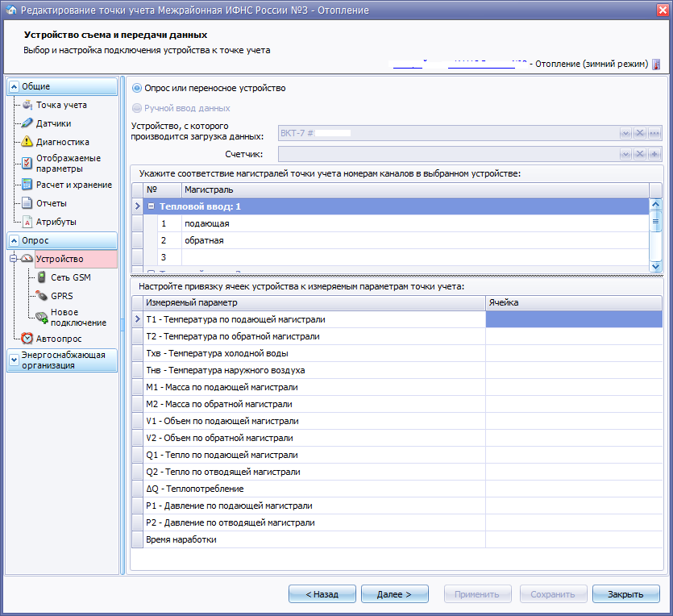
Task: Click the Отображаемые параметры checklist icon
Action: click(27, 163)
